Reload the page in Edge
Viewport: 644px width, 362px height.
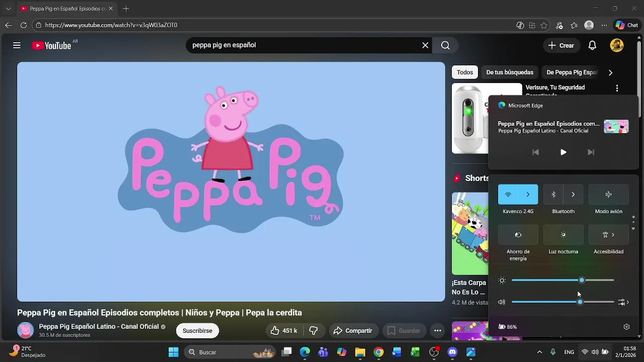pyautogui.click(x=24, y=25)
